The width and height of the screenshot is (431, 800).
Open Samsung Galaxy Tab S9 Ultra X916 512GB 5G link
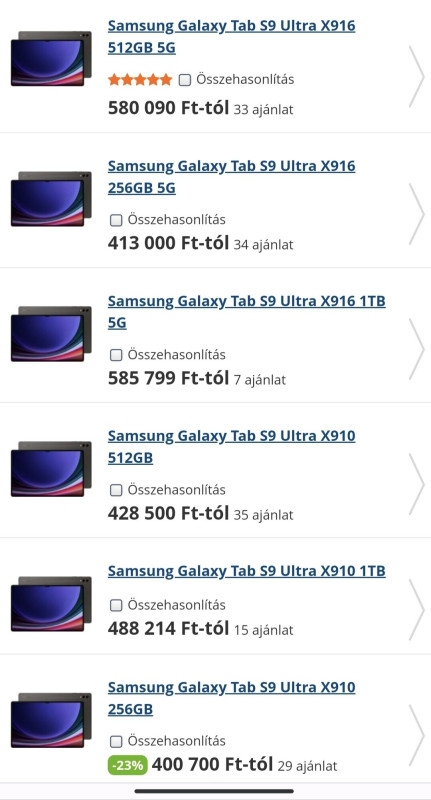point(232,37)
